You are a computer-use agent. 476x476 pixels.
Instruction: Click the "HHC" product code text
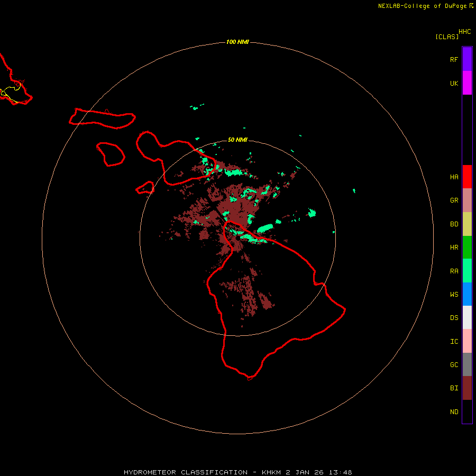(464, 32)
